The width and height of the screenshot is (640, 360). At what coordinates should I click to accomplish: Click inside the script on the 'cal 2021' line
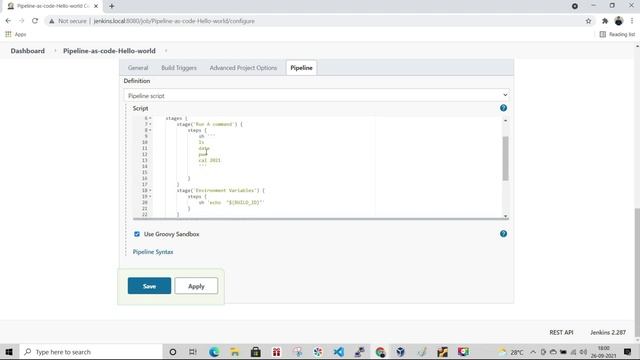(209, 160)
